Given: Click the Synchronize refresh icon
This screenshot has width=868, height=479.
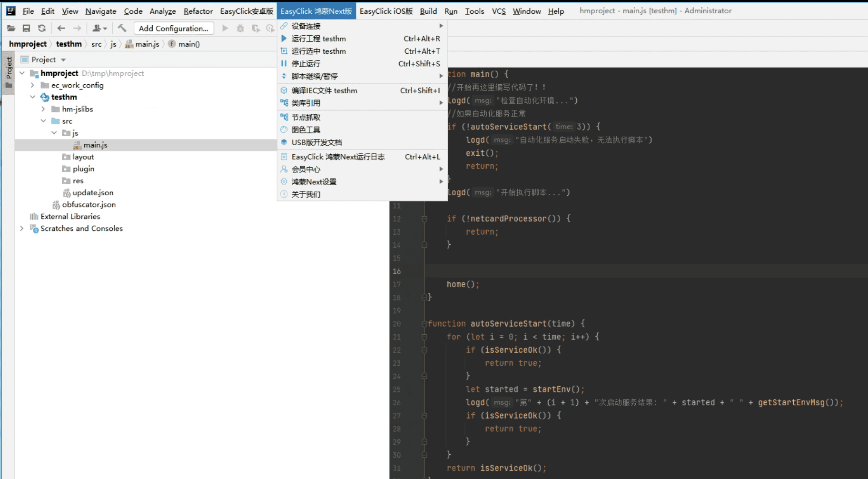Looking at the screenshot, I should 42,29.
